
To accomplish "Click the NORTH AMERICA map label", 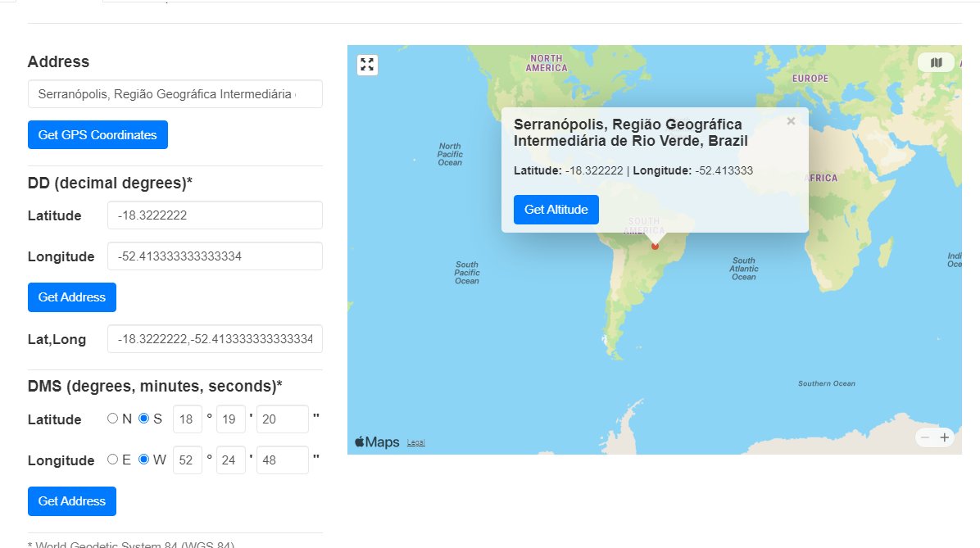I will pyautogui.click(x=547, y=63).
